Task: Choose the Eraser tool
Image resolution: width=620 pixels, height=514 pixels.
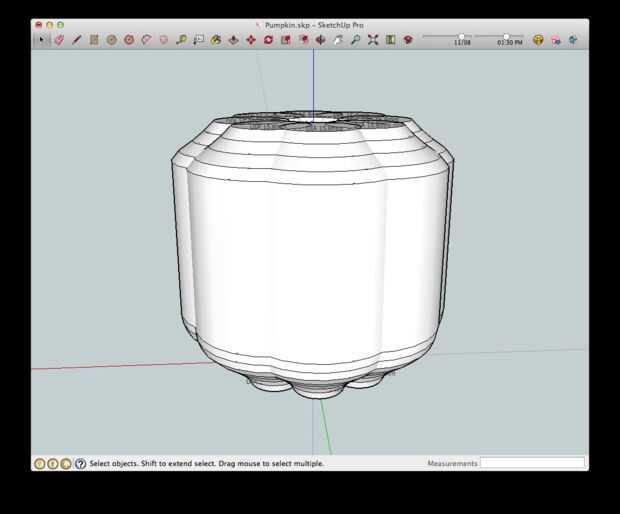Action: tap(59, 40)
